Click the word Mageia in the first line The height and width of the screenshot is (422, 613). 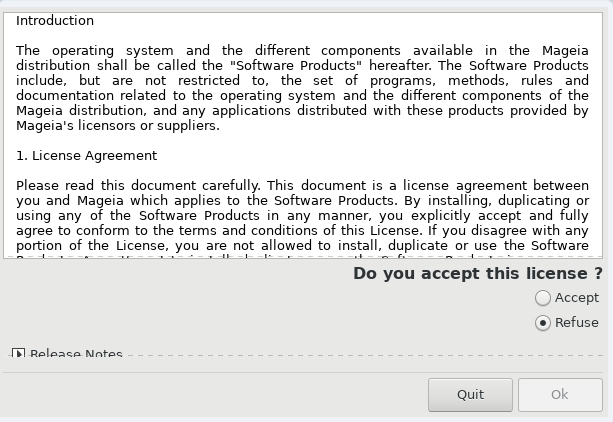tap(565, 50)
